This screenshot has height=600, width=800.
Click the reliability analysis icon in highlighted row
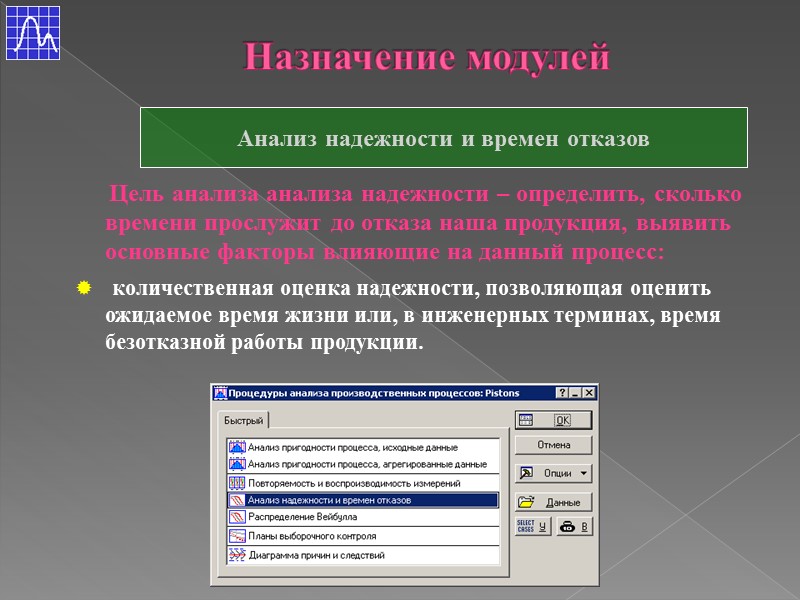[238, 499]
